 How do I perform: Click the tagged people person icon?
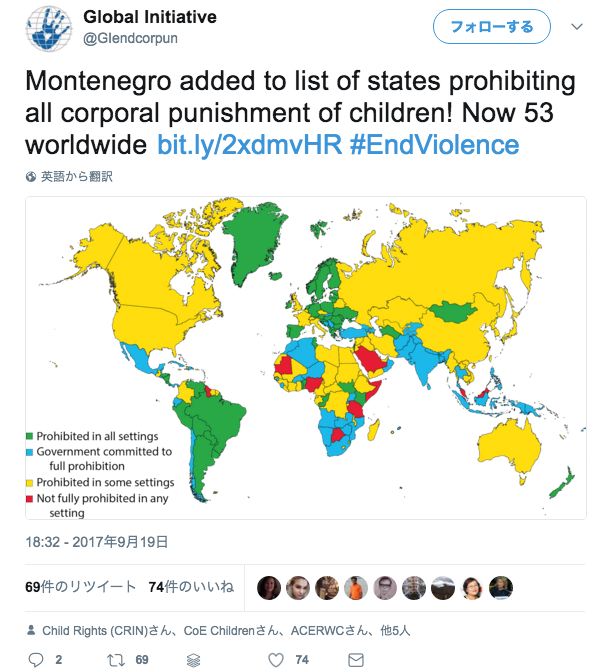(31, 631)
